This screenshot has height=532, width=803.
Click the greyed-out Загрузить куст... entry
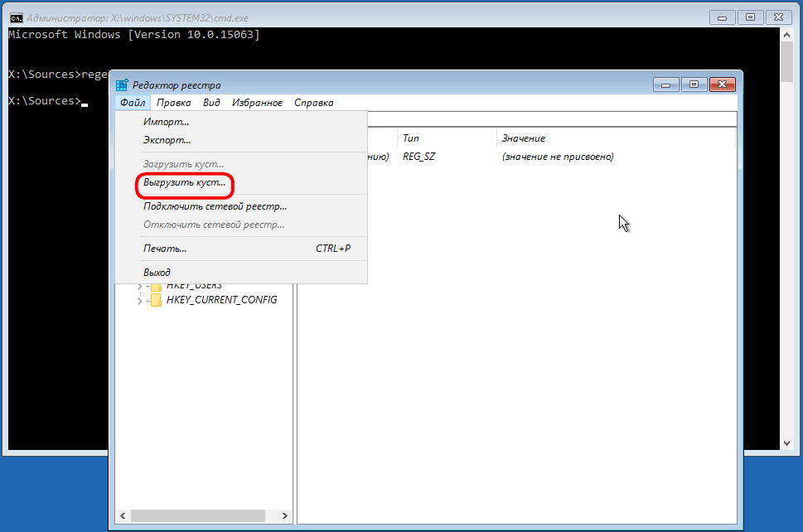[241, 164]
